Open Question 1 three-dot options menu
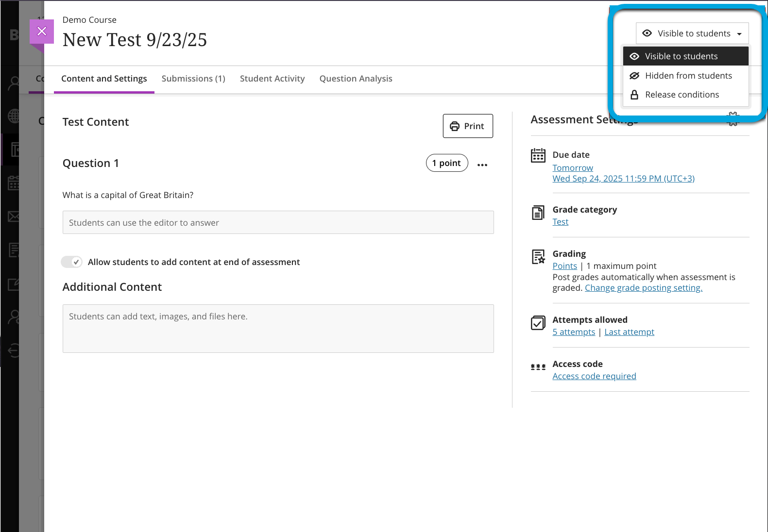The image size is (768, 532). (x=482, y=165)
